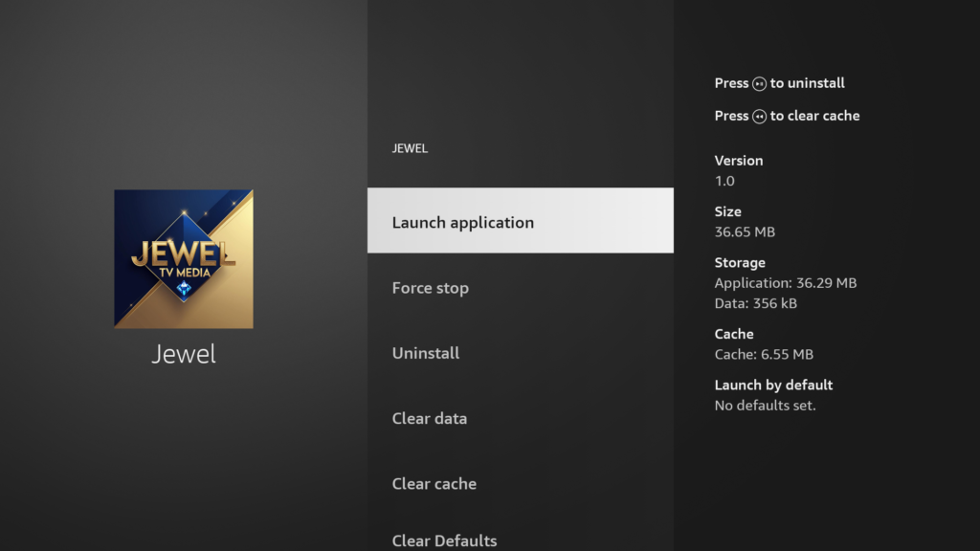Click the Application: 36.29 MB storage line
Viewport: 980px width, 551px height.
tap(785, 283)
